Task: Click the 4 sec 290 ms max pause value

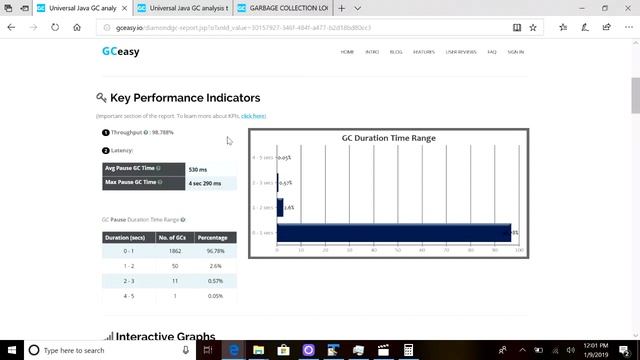Action: (205, 183)
